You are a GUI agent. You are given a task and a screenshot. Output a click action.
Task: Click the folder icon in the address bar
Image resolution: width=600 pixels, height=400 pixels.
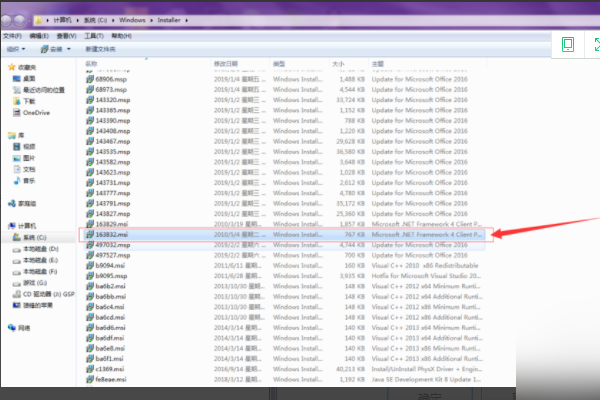[x=38, y=20]
